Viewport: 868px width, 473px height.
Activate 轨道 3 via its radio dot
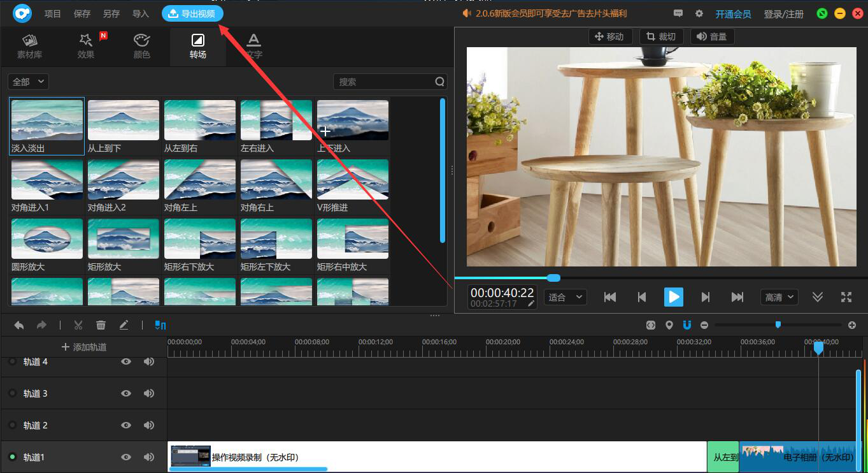pyautogui.click(x=12, y=393)
